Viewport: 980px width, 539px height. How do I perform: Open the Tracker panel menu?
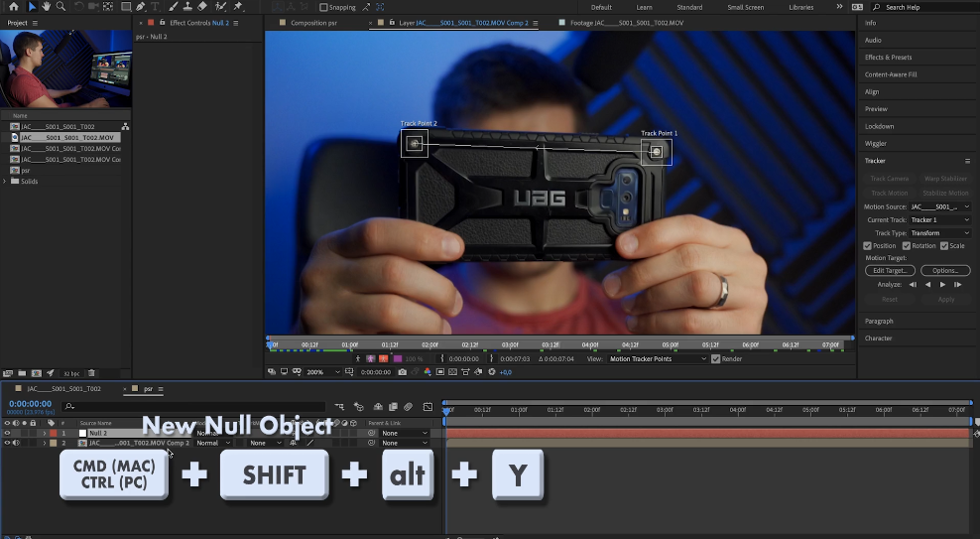[x=967, y=161]
